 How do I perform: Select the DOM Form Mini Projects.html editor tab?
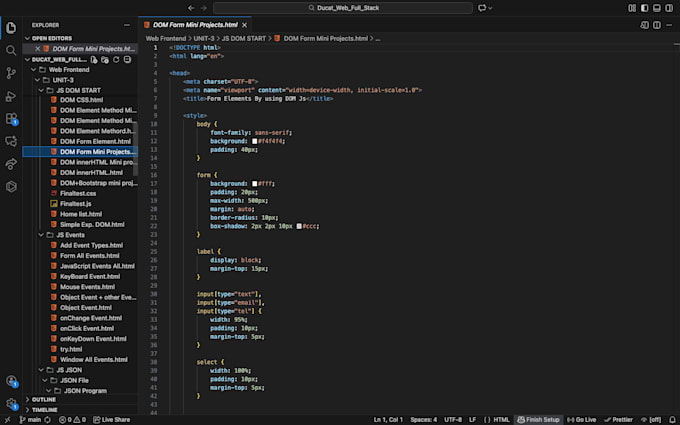pos(195,25)
